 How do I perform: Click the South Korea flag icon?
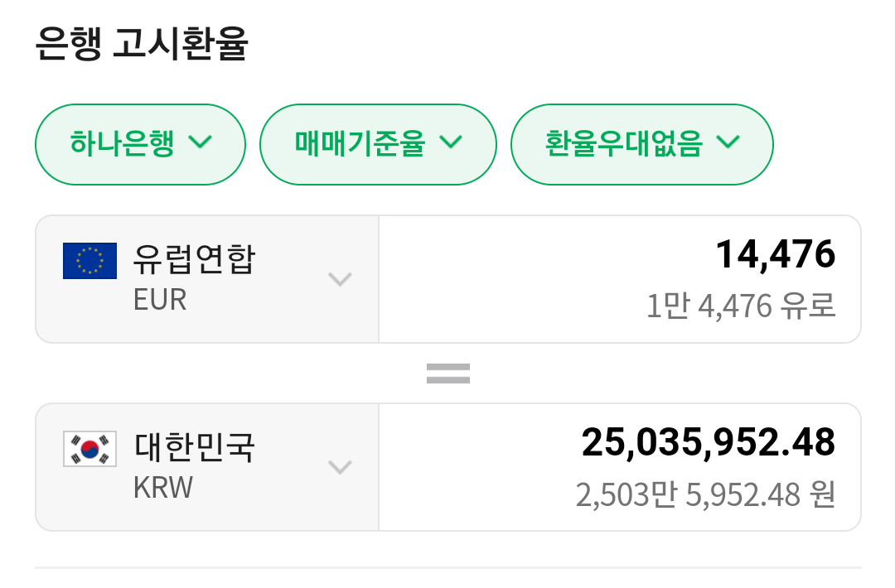pyautogui.click(x=89, y=449)
